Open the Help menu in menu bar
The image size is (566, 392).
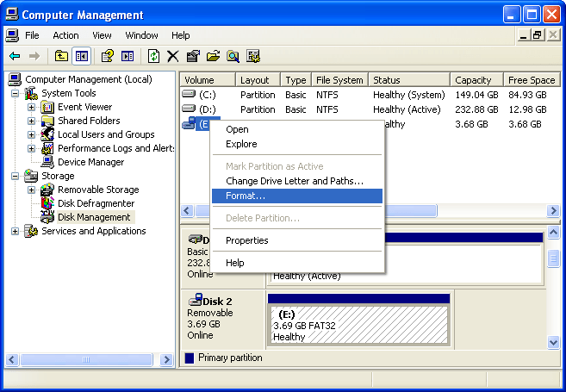tap(181, 35)
